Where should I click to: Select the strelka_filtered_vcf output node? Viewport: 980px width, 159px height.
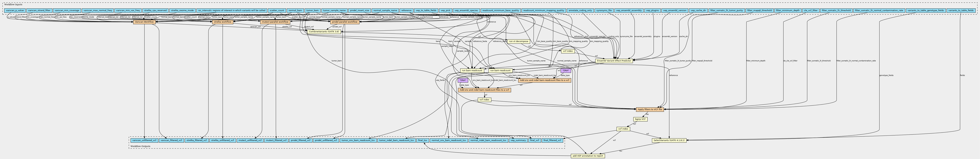click(197, 140)
